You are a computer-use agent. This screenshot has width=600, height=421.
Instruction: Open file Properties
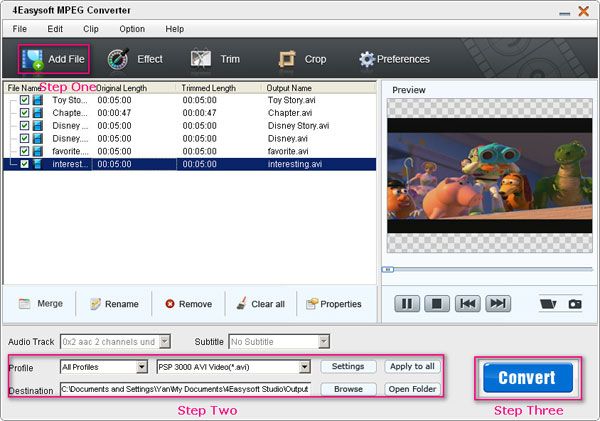coord(333,304)
